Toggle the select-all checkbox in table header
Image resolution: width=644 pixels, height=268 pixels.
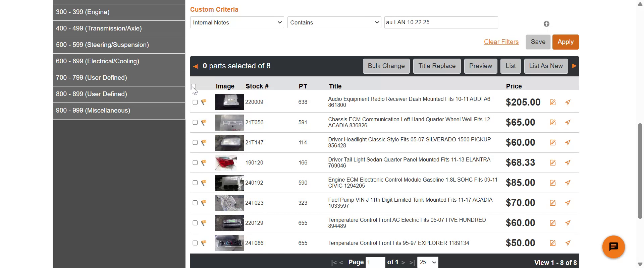(x=194, y=86)
